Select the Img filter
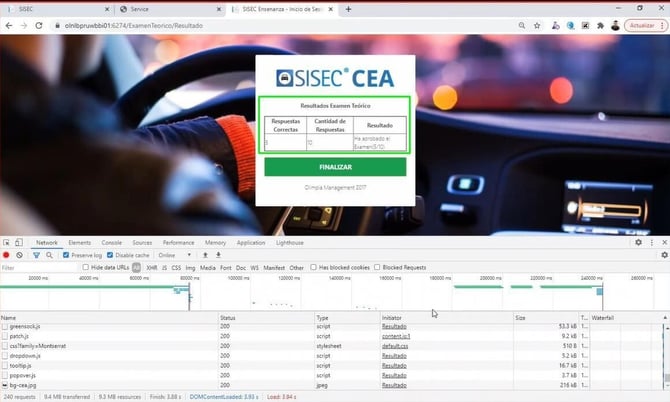 [x=190, y=268]
